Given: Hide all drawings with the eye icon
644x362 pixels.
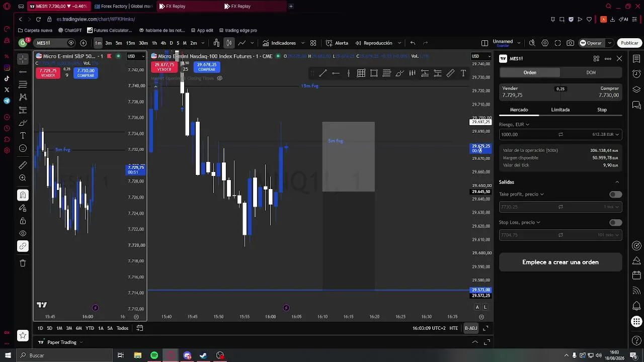Looking at the screenshot, I should pyautogui.click(x=23, y=233).
